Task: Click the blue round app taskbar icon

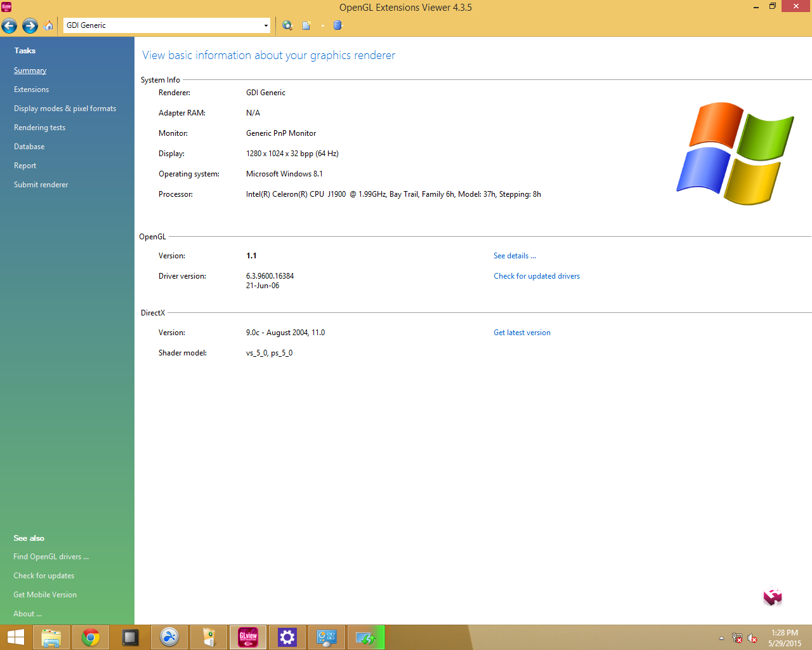Action: [x=169, y=637]
